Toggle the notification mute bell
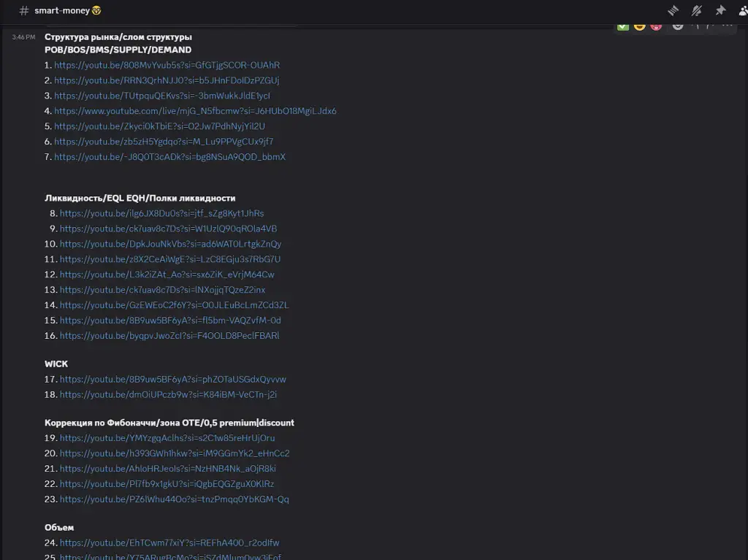 click(x=696, y=10)
